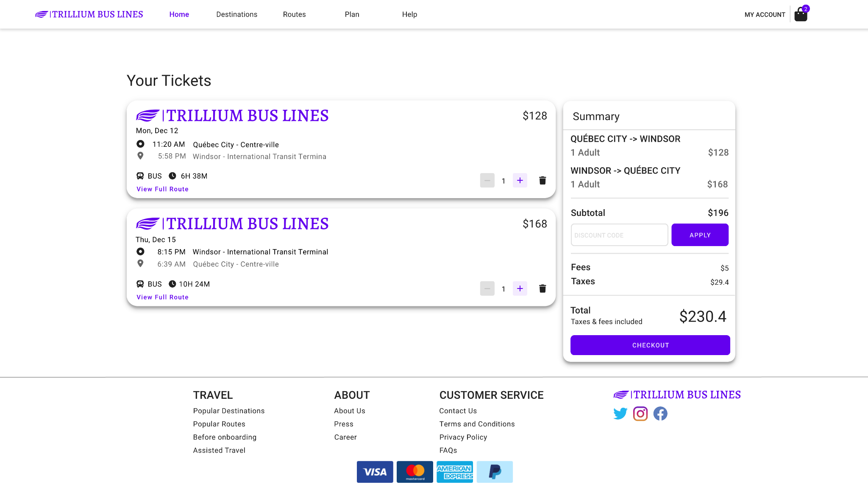The image size is (868, 490).
Task: Click the Visa payment icon
Action: pyautogui.click(x=375, y=472)
